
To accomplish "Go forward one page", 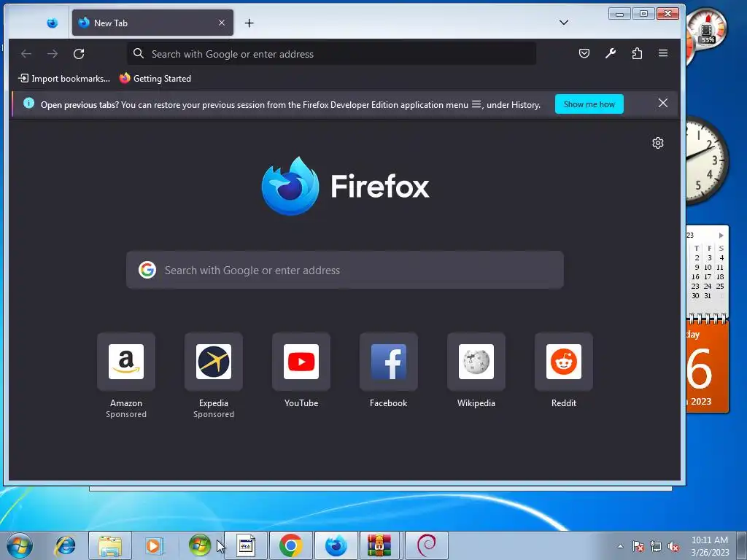I will (53, 54).
